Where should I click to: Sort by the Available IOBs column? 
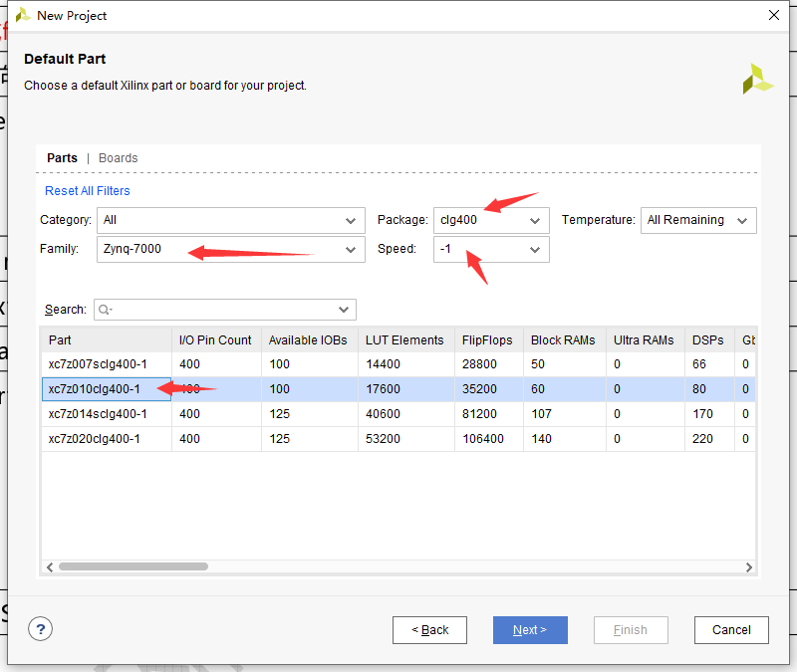point(310,340)
